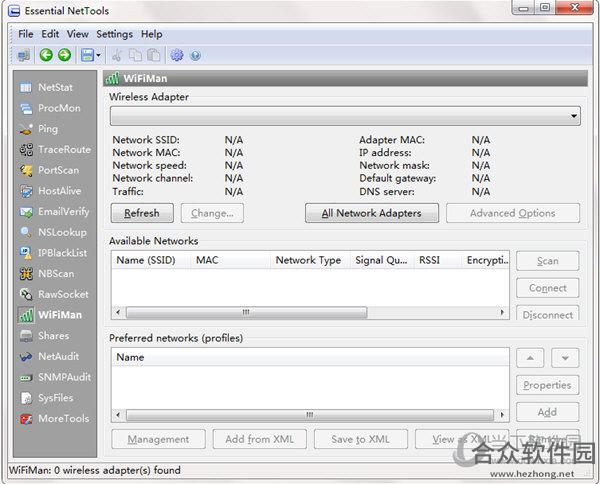Click the computer monitor toolbar icon
The image size is (600, 484).
(x=24, y=55)
